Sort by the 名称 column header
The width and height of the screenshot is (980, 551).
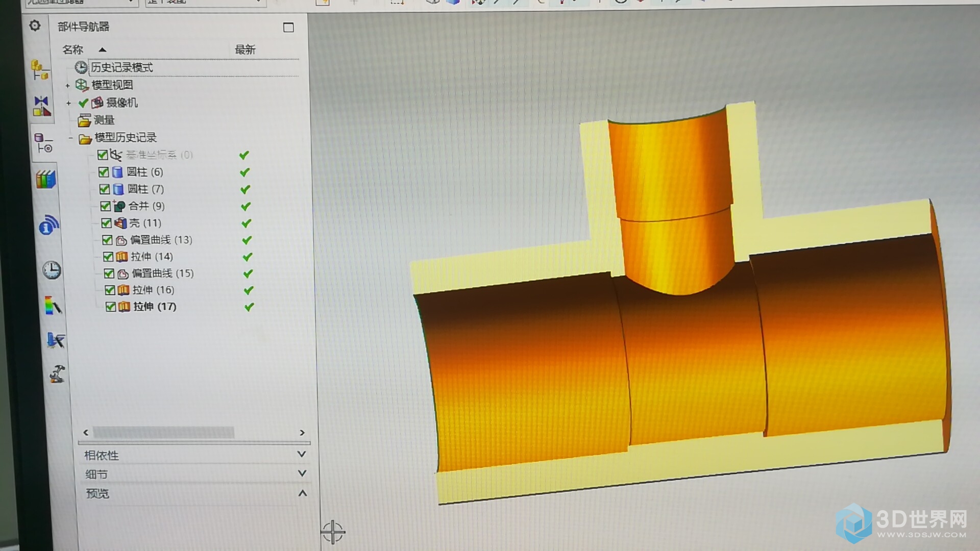72,49
